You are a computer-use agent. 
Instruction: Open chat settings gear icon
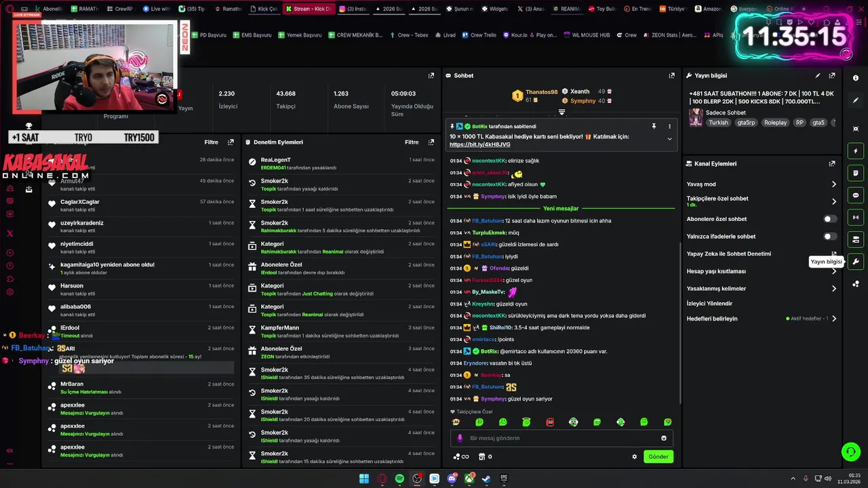click(x=635, y=457)
